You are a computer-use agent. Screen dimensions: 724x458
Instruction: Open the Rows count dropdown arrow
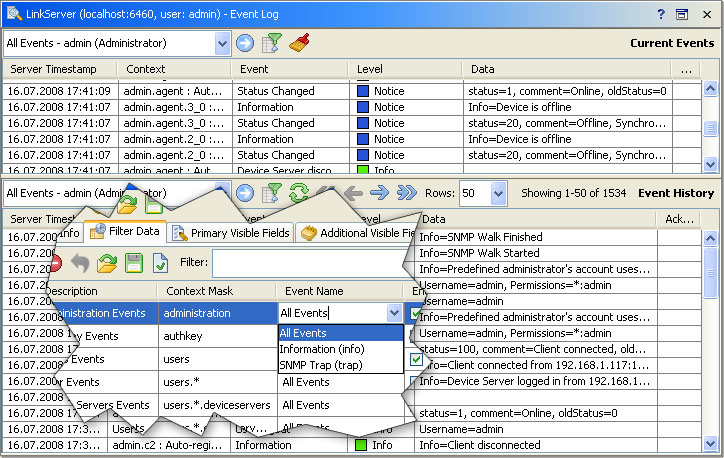[x=498, y=193]
